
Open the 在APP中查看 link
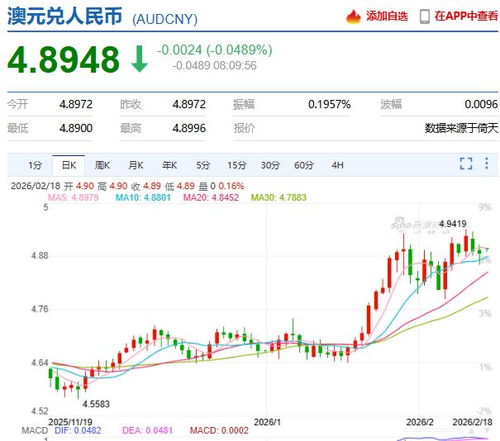[x=466, y=16]
